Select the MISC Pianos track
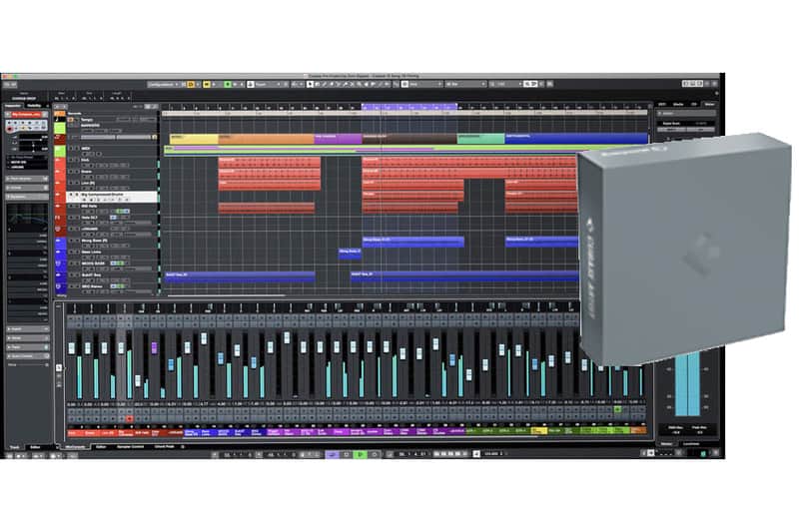799x532 pixels. (x=111, y=288)
